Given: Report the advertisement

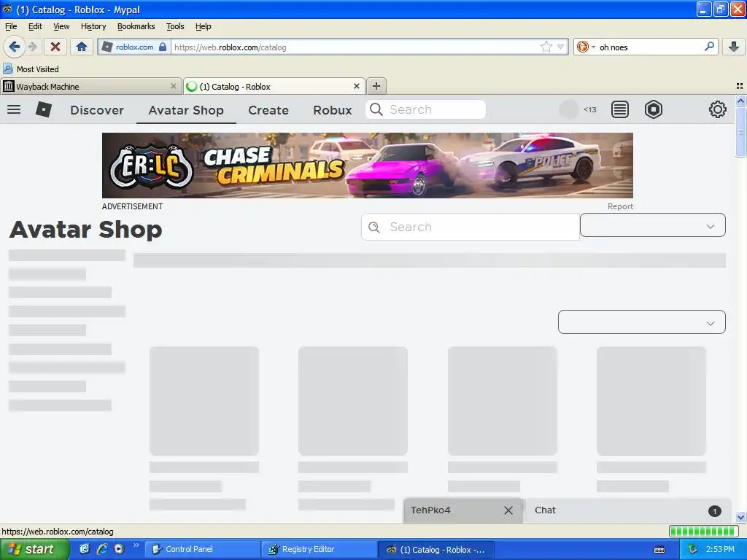Looking at the screenshot, I should tap(620, 206).
